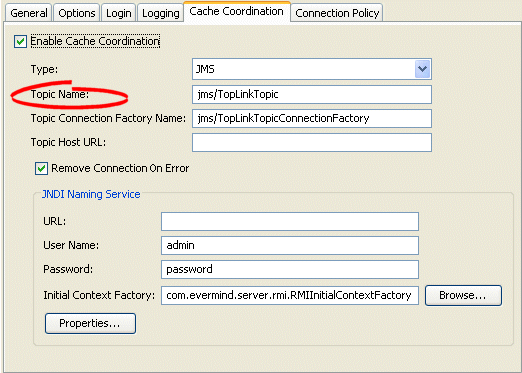522x373 pixels.
Task: Click the JNDI URL input field
Action: click(x=290, y=221)
